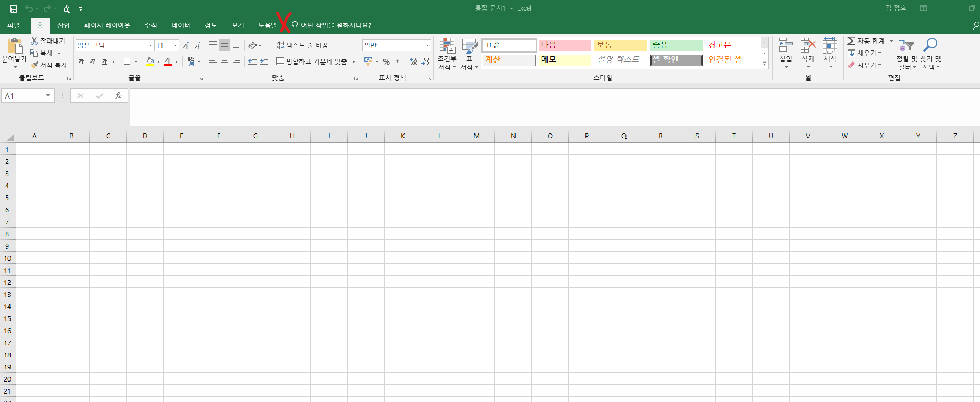Switch to the 삽입 (Insert) tab
The height and width of the screenshot is (402, 980).
point(64,25)
